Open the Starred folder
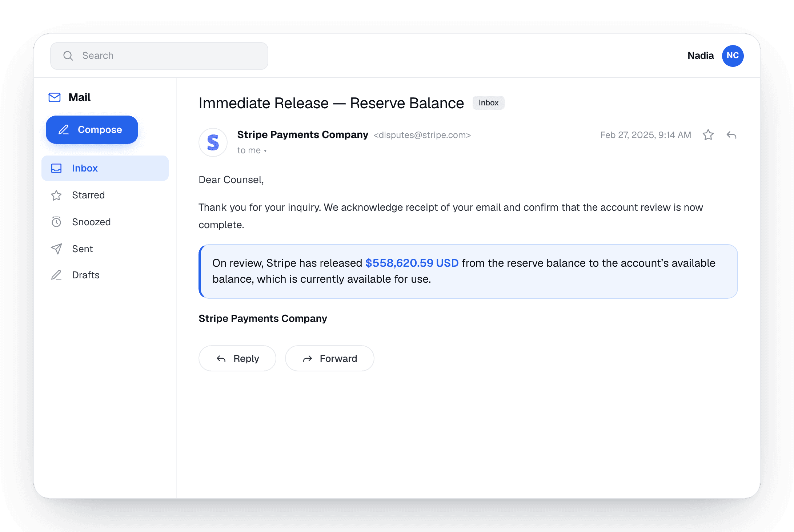Screen dimensions: 794x532 pyautogui.click(x=105, y=195)
